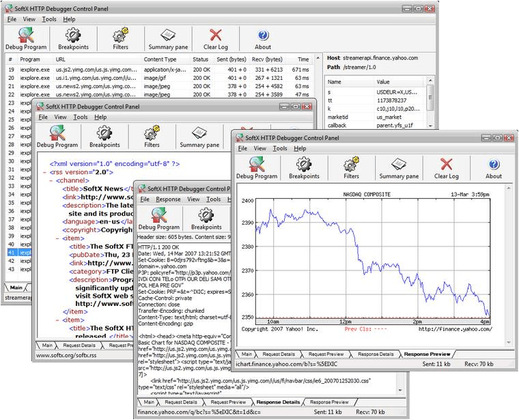Open Filters in the RSS window
519x420 pixels.
pos(152,137)
